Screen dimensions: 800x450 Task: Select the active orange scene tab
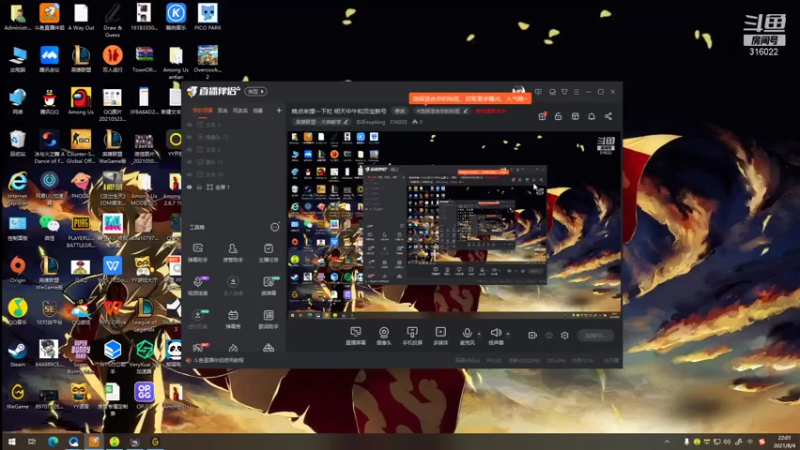point(203,110)
